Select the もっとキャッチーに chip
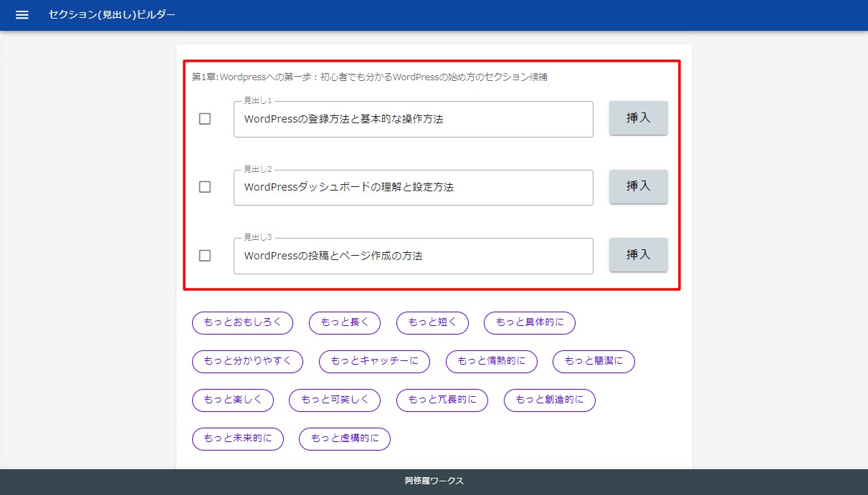This screenshot has width=868, height=495. (374, 362)
